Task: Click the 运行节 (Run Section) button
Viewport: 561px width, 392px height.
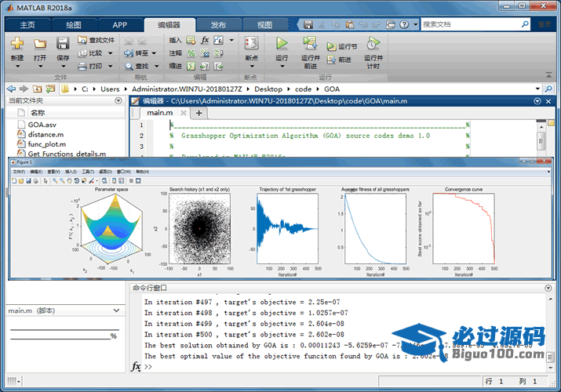Action: pos(341,46)
